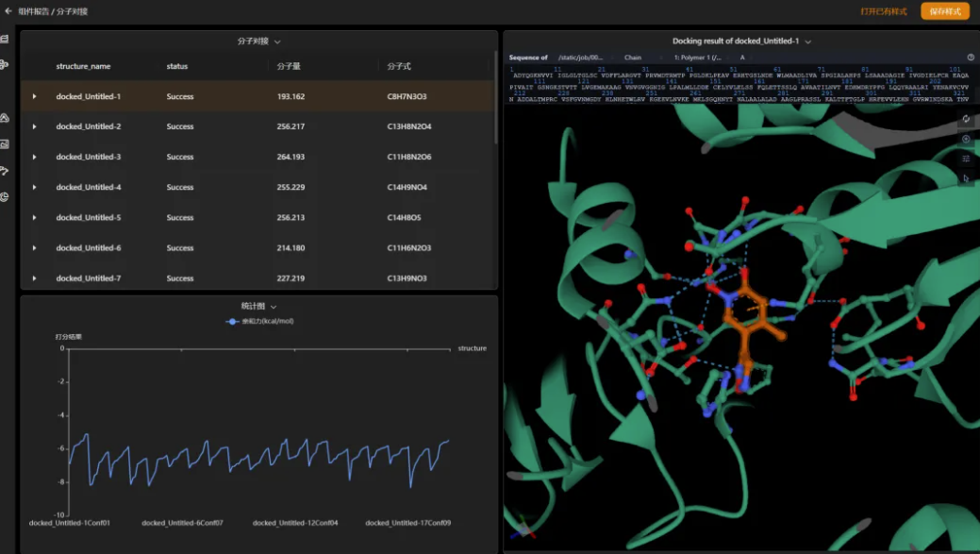The width and height of the screenshot is (980, 554).
Task: Click the molecular weight value 227.219
Action: pos(291,278)
